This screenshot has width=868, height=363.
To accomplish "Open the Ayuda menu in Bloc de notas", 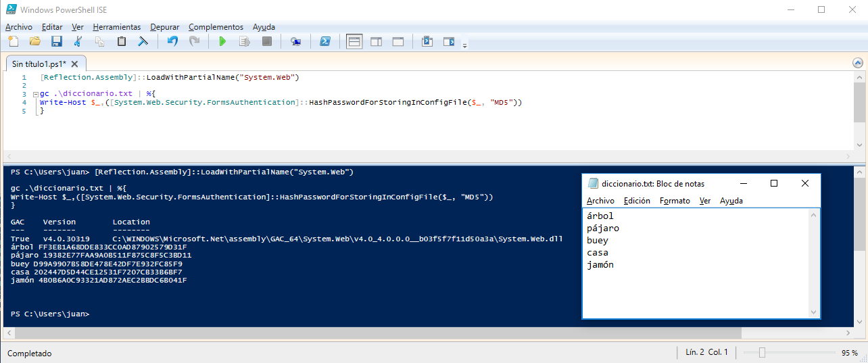I will tap(731, 201).
